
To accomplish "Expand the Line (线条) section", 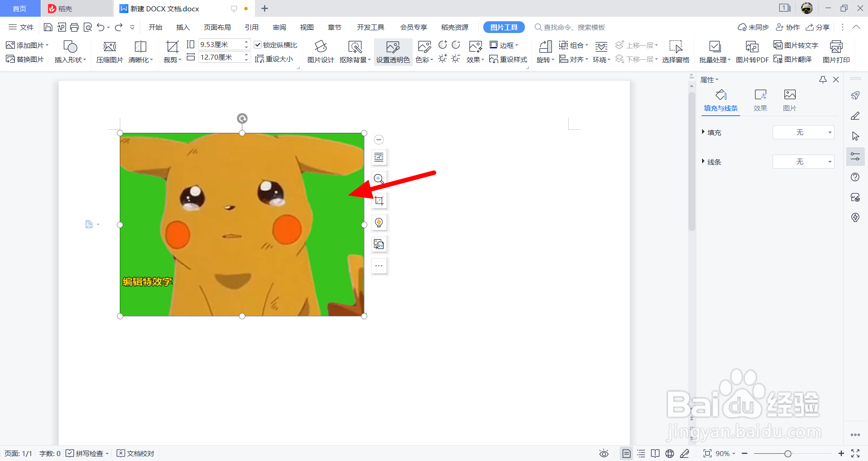I will 703,161.
